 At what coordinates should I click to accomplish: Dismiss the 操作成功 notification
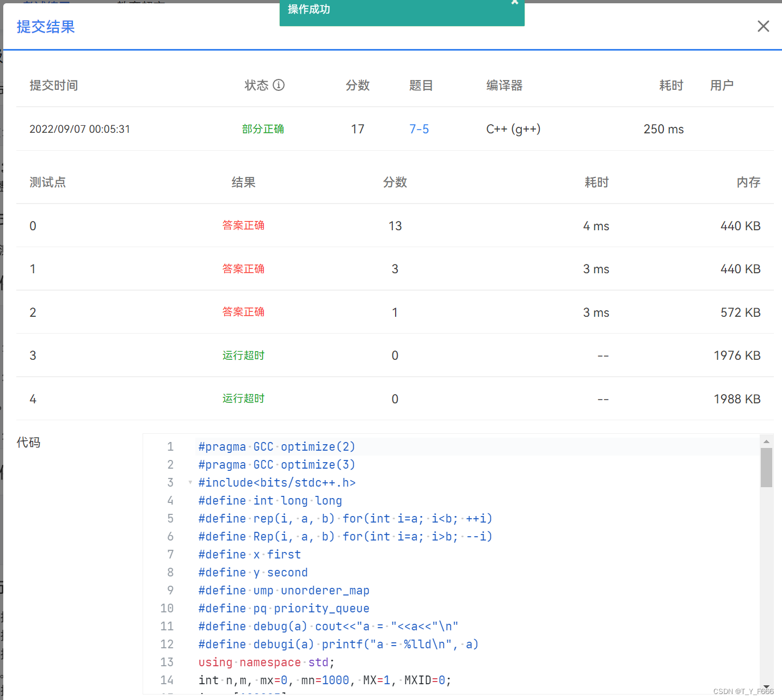(514, 2)
